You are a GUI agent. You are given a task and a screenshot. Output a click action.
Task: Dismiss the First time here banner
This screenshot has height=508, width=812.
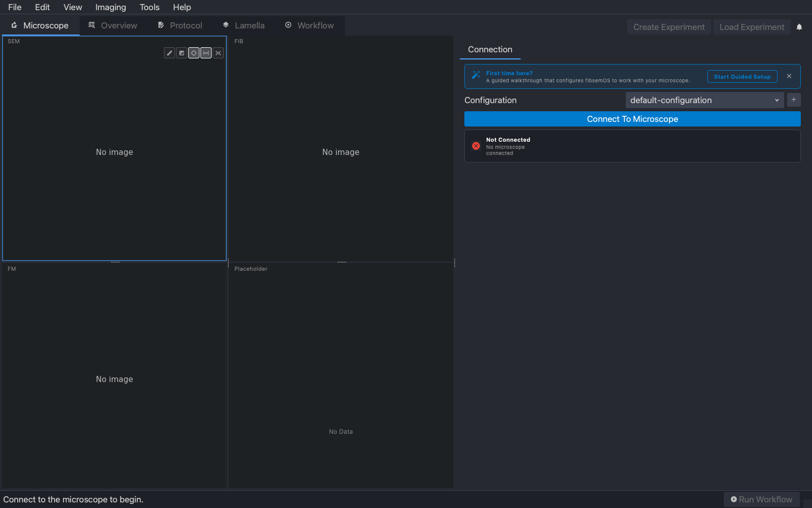tap(789, 76)
